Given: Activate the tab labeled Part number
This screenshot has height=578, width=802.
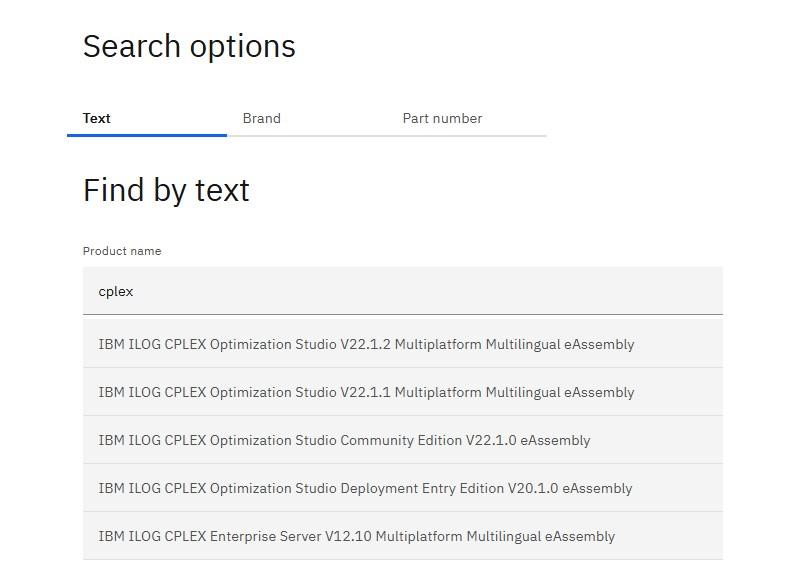Looking at the screenshot, I should coord(442,118).
